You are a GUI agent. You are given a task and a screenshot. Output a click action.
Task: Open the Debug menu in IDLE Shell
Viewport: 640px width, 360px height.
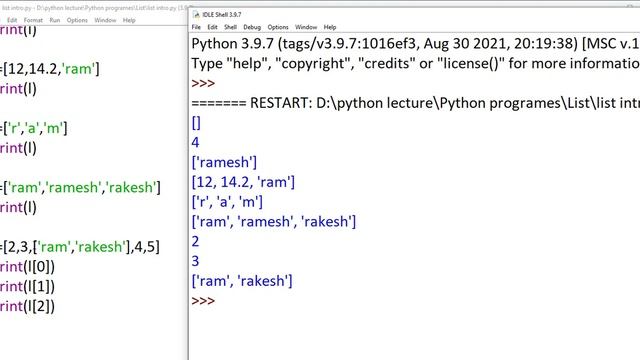[x=252, y=27]
